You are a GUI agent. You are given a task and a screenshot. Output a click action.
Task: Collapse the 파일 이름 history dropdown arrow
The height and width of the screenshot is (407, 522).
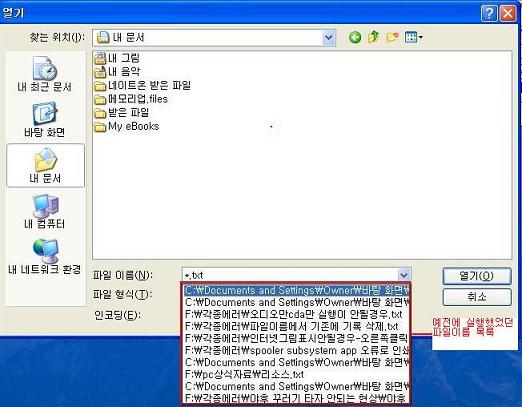point(404,275)
